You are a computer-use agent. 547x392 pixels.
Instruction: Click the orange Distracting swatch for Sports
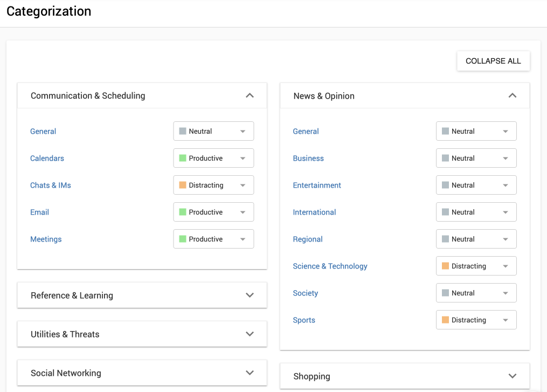point(445,320)
